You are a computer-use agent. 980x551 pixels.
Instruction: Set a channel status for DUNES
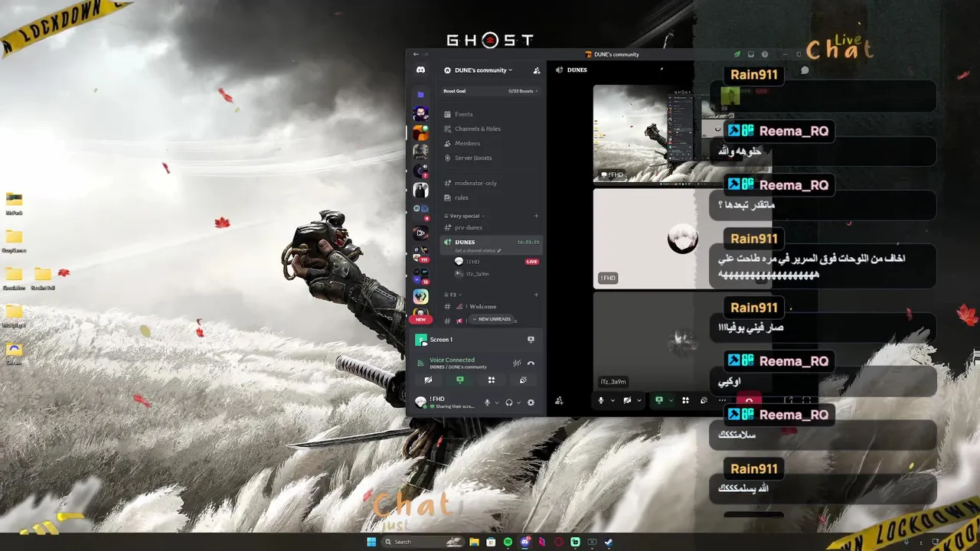(478, 250)
